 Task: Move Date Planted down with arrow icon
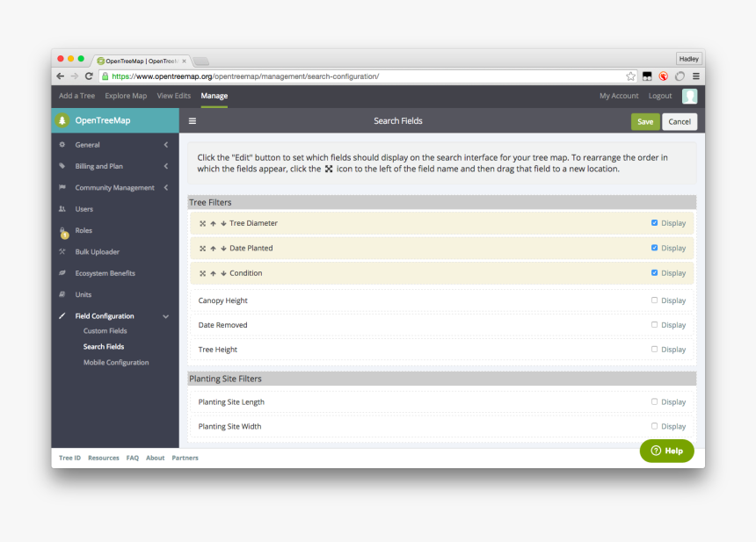[x=223, y=249]
